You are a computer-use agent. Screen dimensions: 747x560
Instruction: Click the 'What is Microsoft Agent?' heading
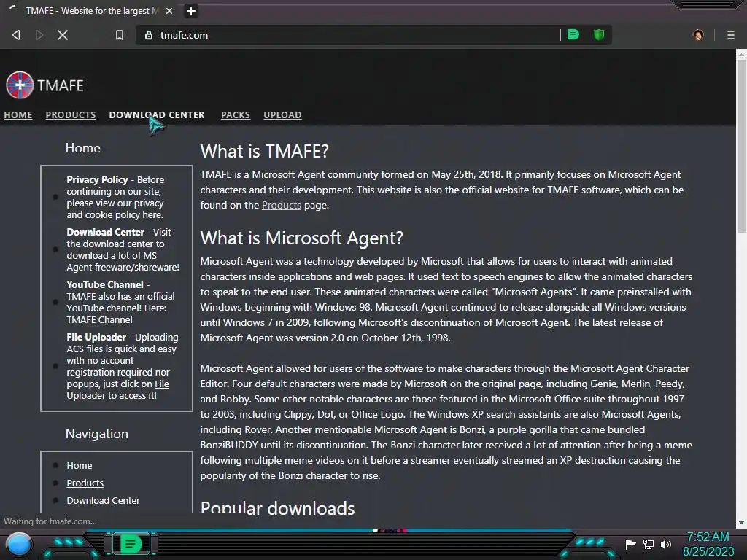(301, 238)
